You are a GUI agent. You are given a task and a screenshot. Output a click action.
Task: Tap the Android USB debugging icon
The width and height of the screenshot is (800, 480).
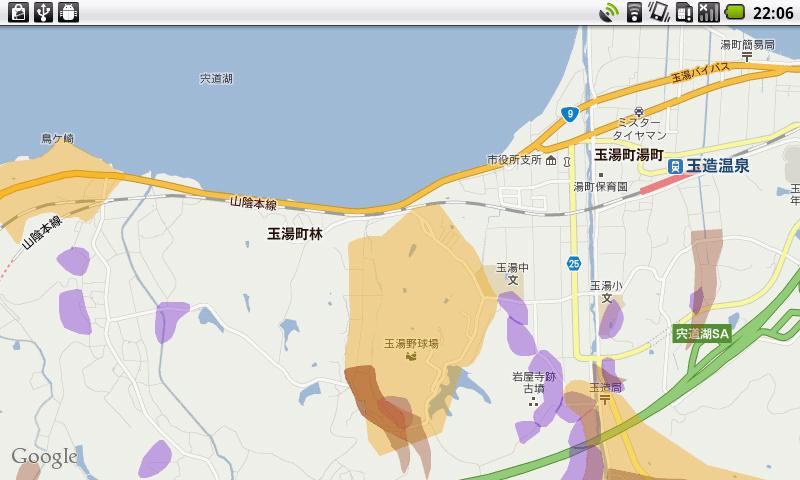click(68, 12)
